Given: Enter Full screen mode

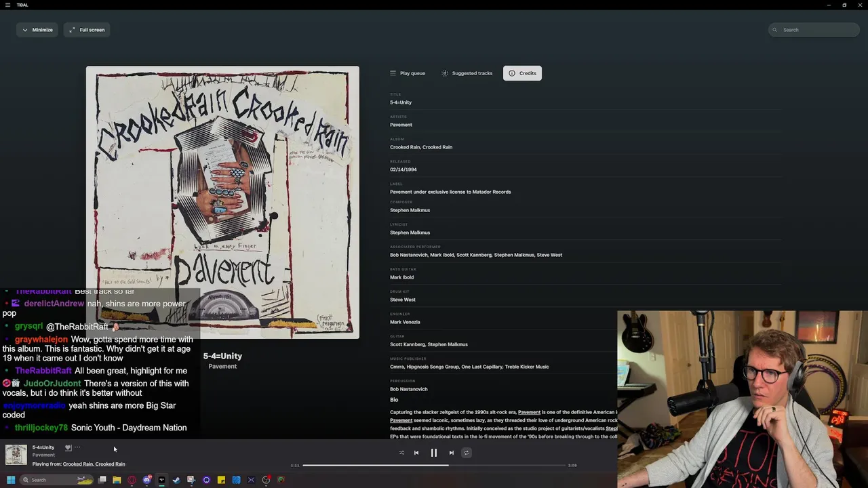Looking at the screenshot, I should (88, 30).
